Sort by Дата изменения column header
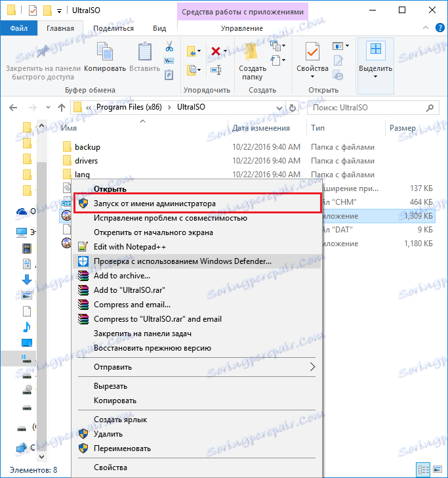This screenshot has height=478, width=448. coord(260,128)
